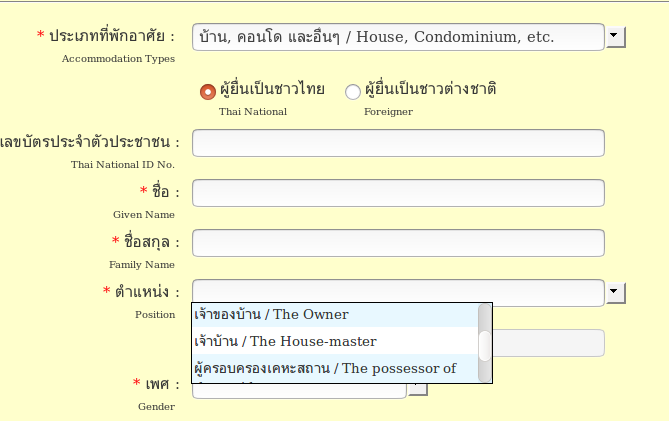Open the Accommodation Types combo box

click(398, 37)
